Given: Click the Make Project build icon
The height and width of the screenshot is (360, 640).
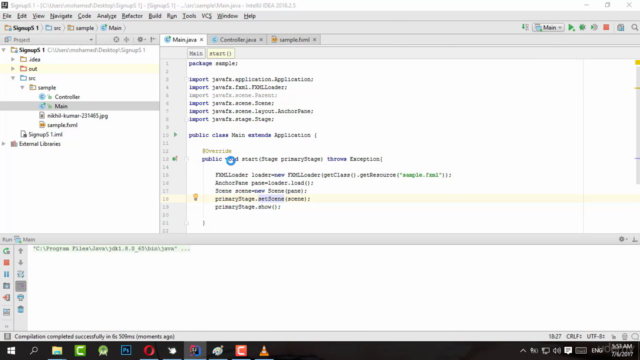Looking at the screenshot, I should (x=525, y=27).
